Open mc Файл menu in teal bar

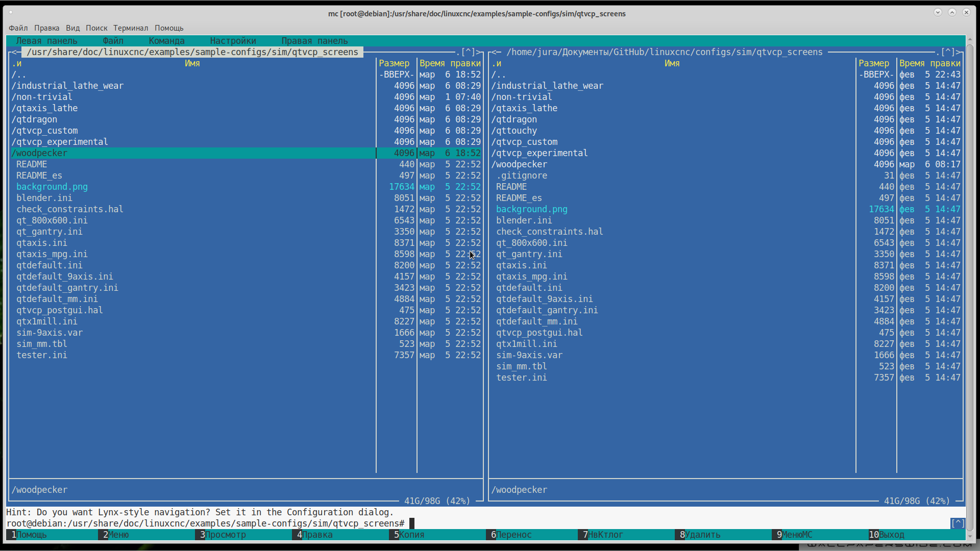[x=113, y=41]
